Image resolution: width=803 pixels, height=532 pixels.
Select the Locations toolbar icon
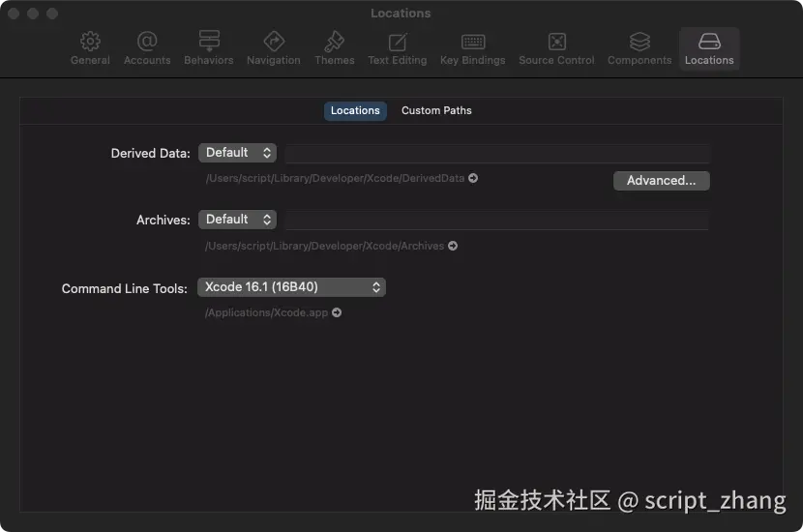[x=709, y=48]
